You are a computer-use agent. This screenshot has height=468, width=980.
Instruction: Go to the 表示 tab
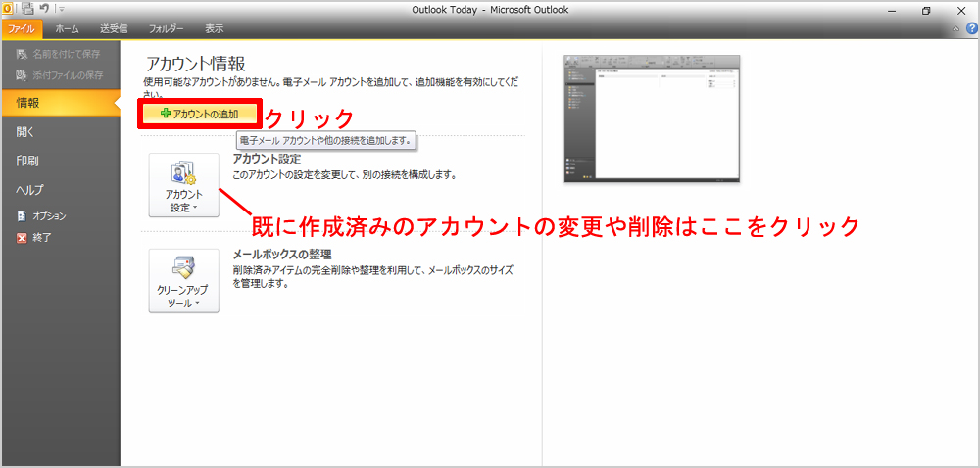pyautogui.click(x=215, y=30)
